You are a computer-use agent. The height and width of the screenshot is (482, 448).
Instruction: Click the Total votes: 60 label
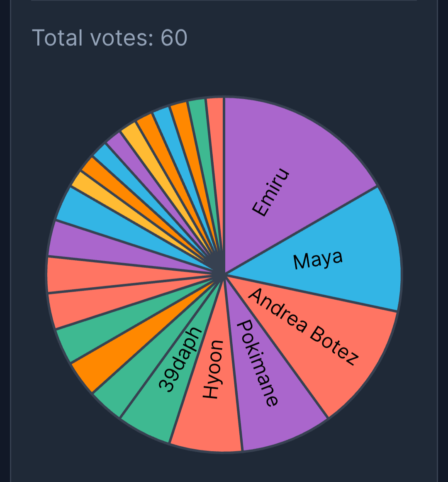pyautogui.click(x=110, y=38)
